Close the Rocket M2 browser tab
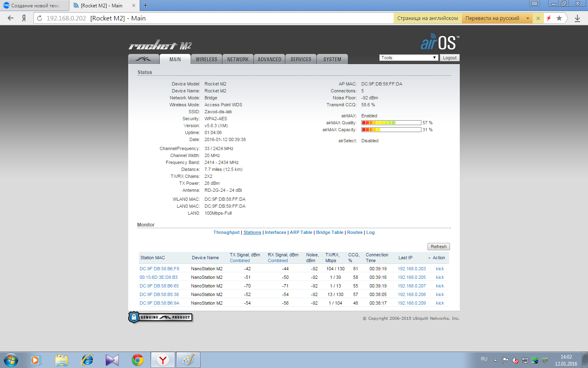 coord(134,6)
